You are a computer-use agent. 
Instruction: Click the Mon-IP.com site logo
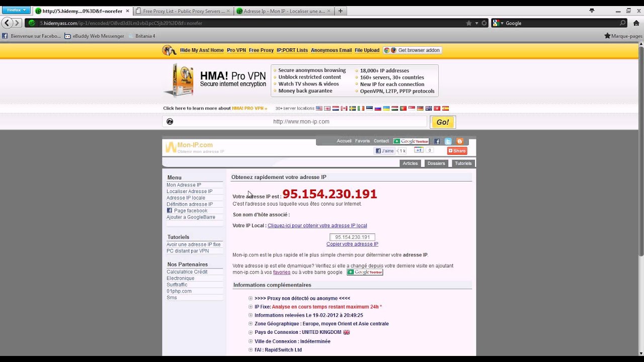(x=195, y=147)
